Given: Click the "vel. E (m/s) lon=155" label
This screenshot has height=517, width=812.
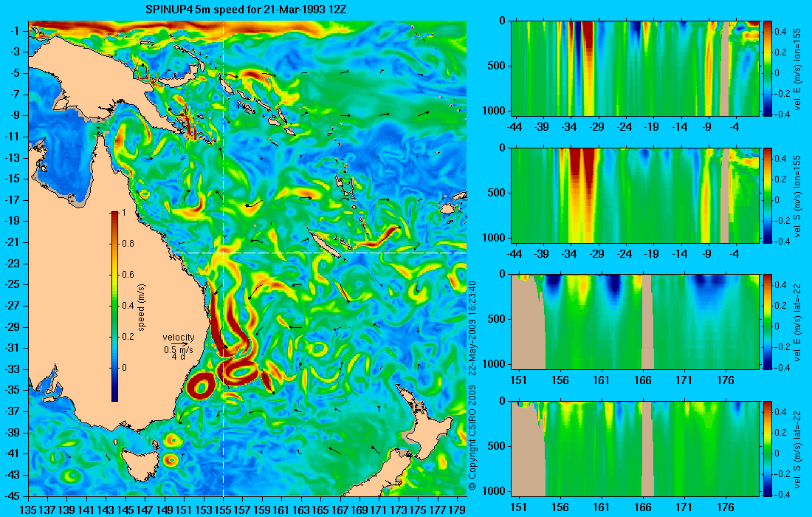Looking at the screenshot, I should click(797, 69).
